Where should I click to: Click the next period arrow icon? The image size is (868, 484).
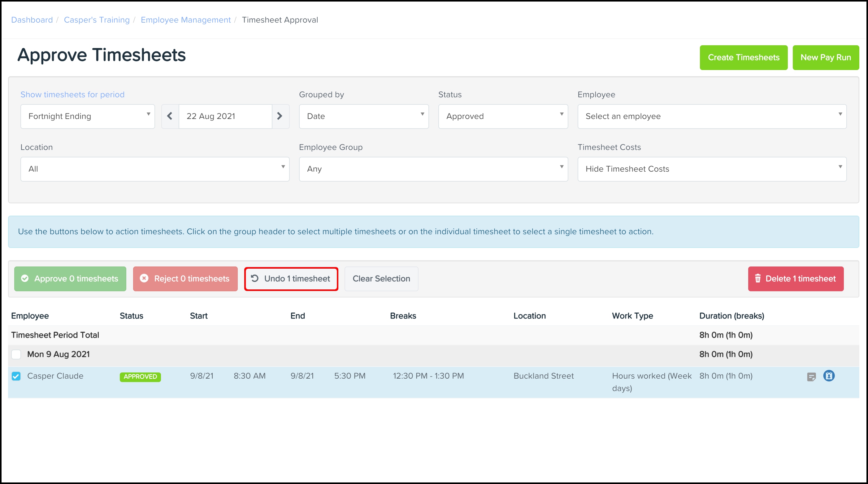(280, 116)
